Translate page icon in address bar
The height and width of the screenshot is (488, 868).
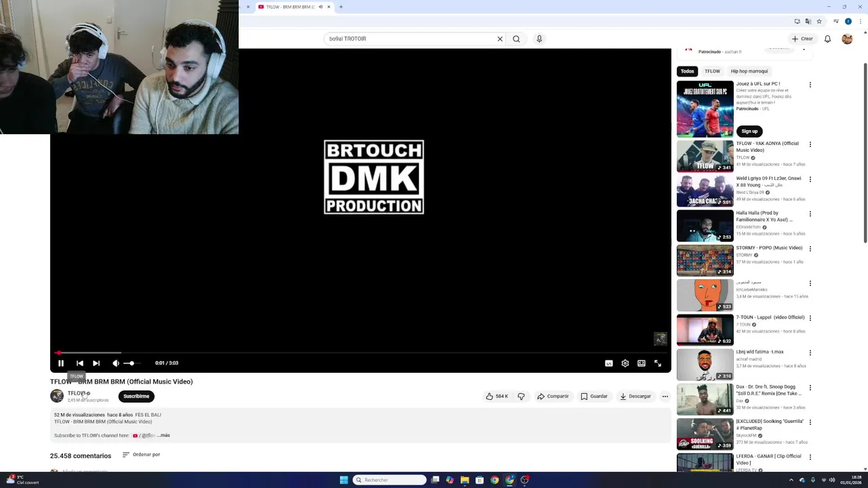point(808,21)
